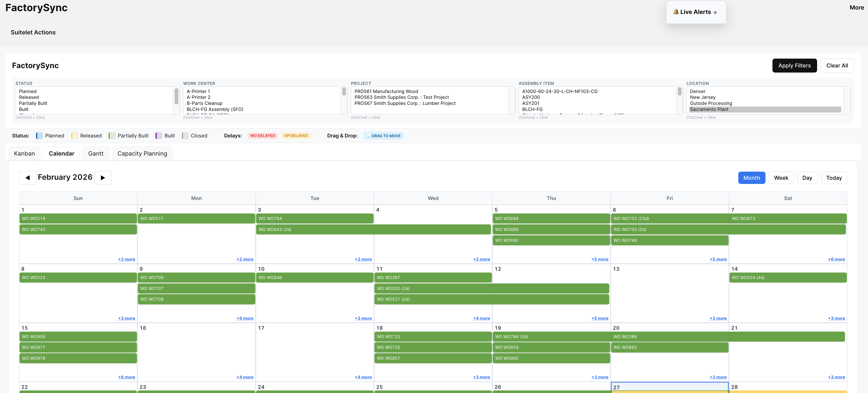Switch calendar to Week view
This screenshot has width=868, height=393.
(781, 178)
